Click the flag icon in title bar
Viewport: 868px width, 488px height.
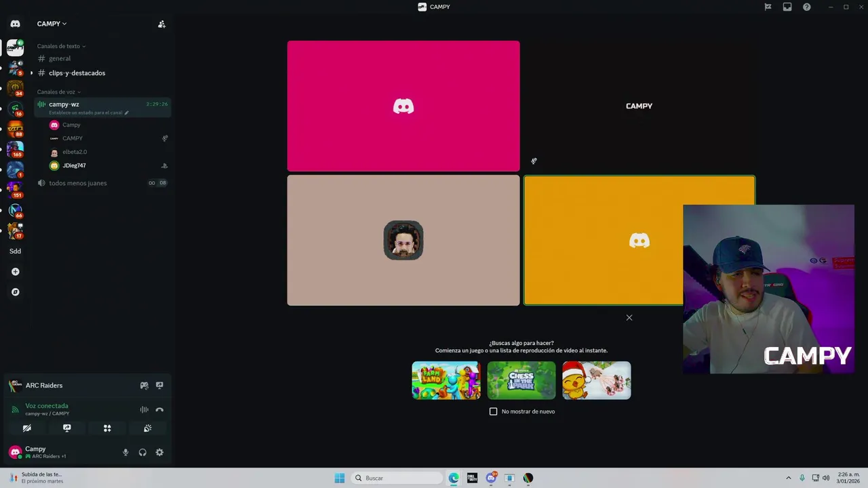(x=768, y=7)
